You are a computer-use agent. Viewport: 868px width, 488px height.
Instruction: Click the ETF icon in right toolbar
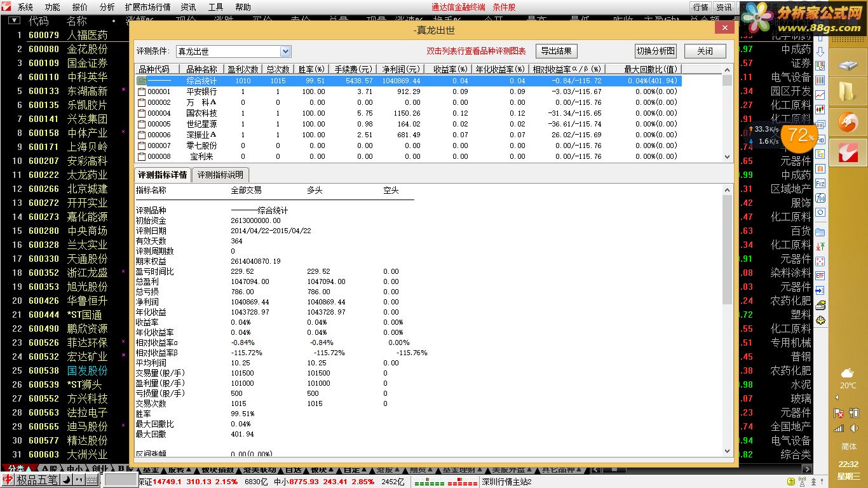(x=820, y=276)
